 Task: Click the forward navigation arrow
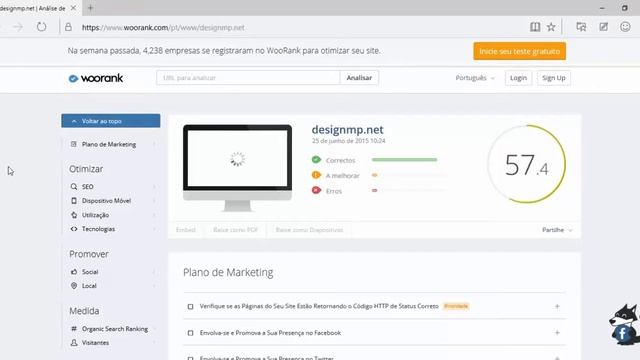(x=18, y=27)
